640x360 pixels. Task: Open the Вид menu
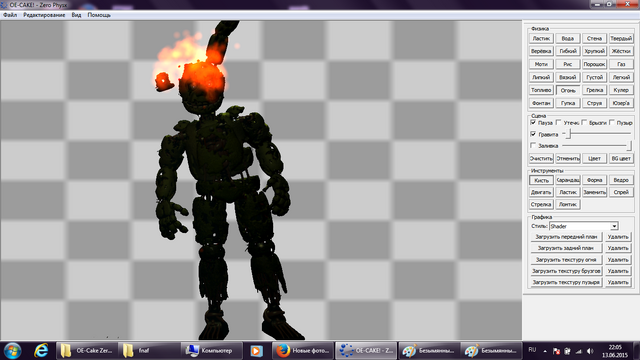tap(76, 15)
